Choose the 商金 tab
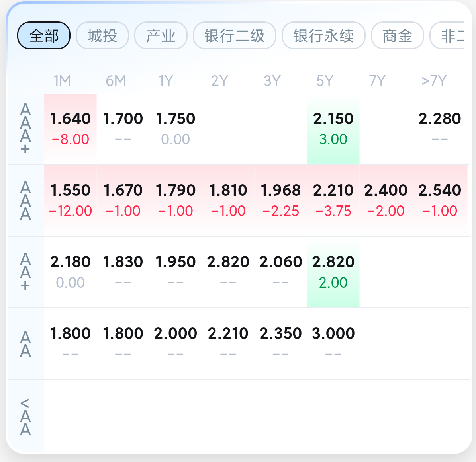 (397, 36)
